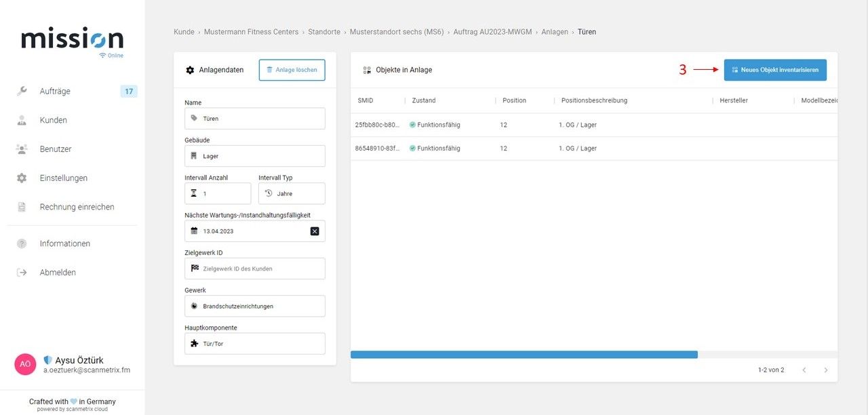Click the logout arrow icon beside Abmelden
This screenshot has width=868, height=415.
[22, 273]
